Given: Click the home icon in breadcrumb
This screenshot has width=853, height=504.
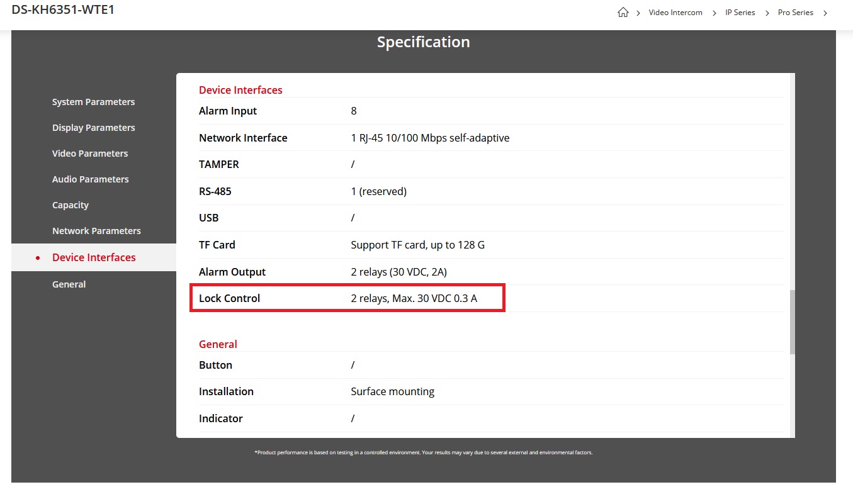Looking at the screenshot, I should click(623, 13).
